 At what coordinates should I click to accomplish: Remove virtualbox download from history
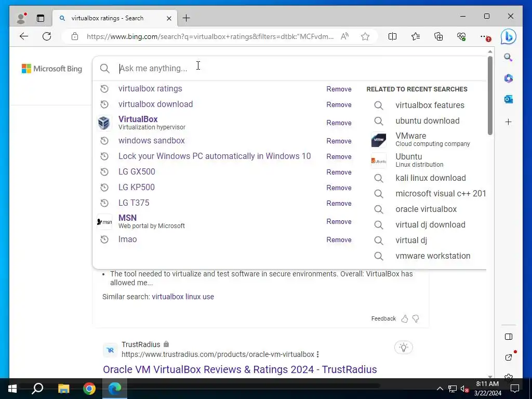click(x=339, y=104)
